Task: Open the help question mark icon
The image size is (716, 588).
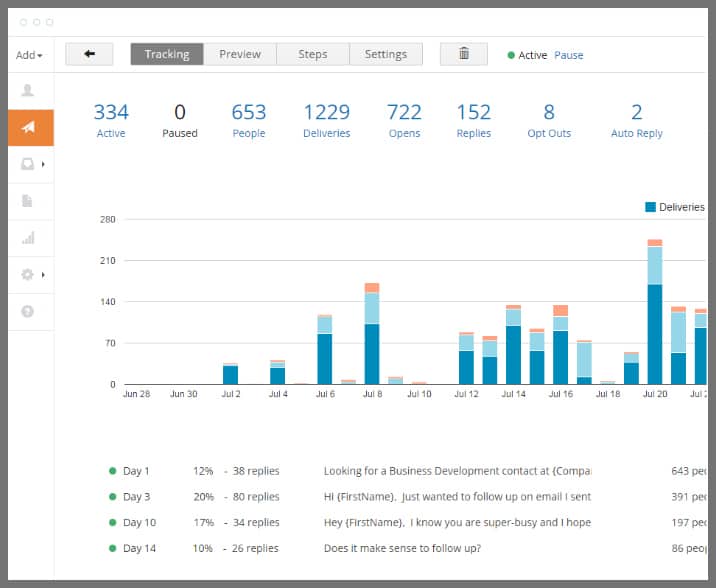Action: (x=27, y=311)
